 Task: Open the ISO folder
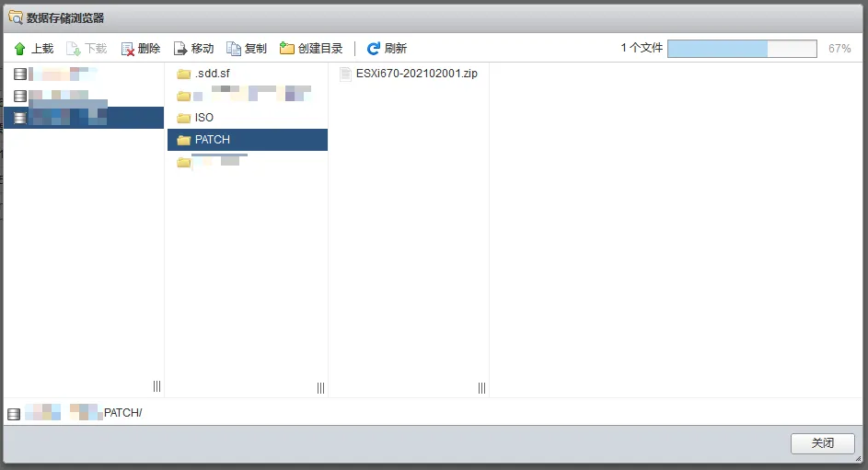click(x=203, y=118)
